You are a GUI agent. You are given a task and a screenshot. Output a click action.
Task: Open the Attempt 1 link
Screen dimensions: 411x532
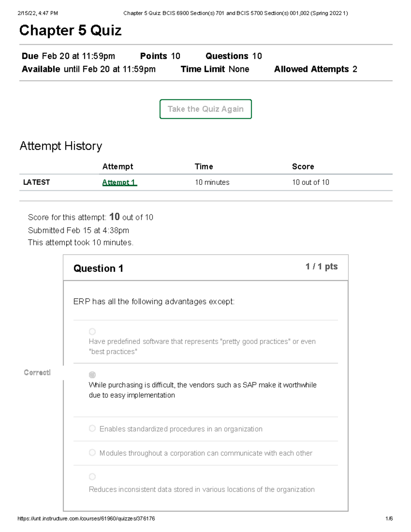(119, 182)
